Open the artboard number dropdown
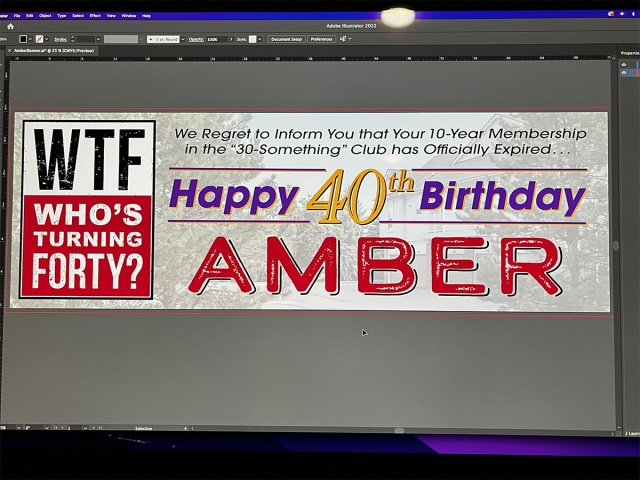 (85, 428)
